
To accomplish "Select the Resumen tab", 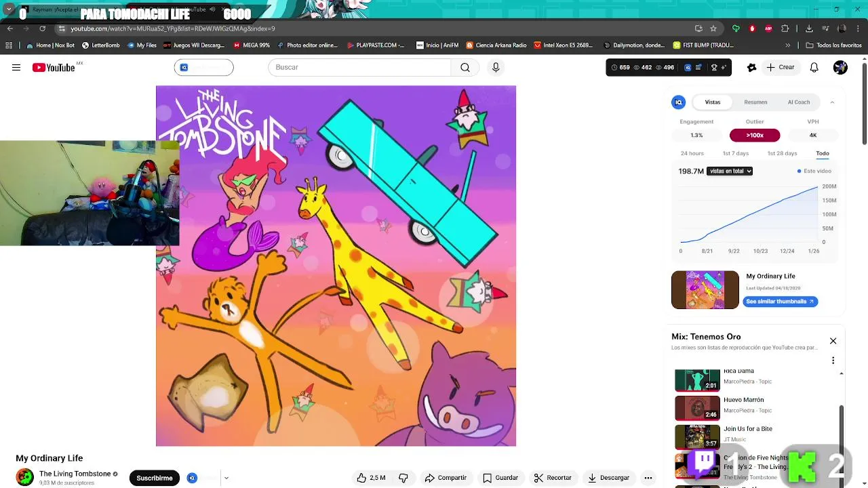I will pyautogui.click(x=755, y=102).
